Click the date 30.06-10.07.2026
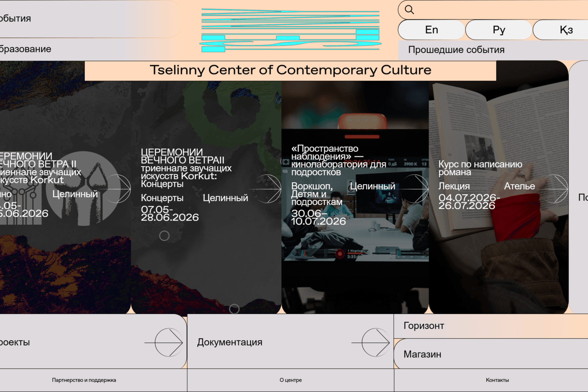This screenshot has height=392, width=588. [318, 217]
